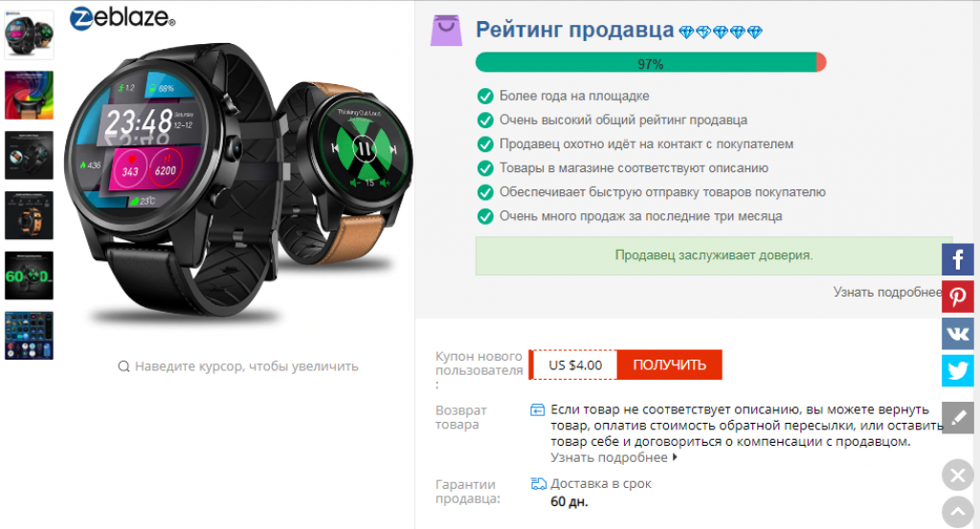Share this product on Facebook
Screen dimensions: 980x529
957,259
